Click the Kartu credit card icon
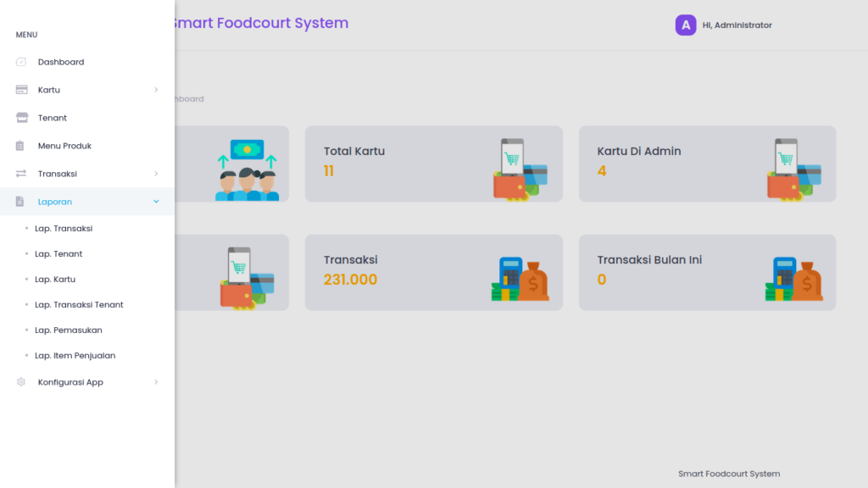868x488 pixels. pyautogui.click(x=21, y=90)
